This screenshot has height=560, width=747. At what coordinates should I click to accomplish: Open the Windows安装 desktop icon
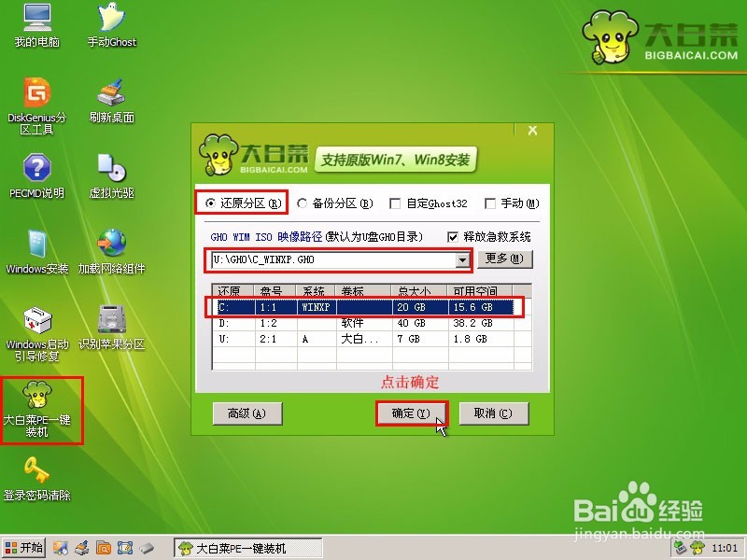36,252
